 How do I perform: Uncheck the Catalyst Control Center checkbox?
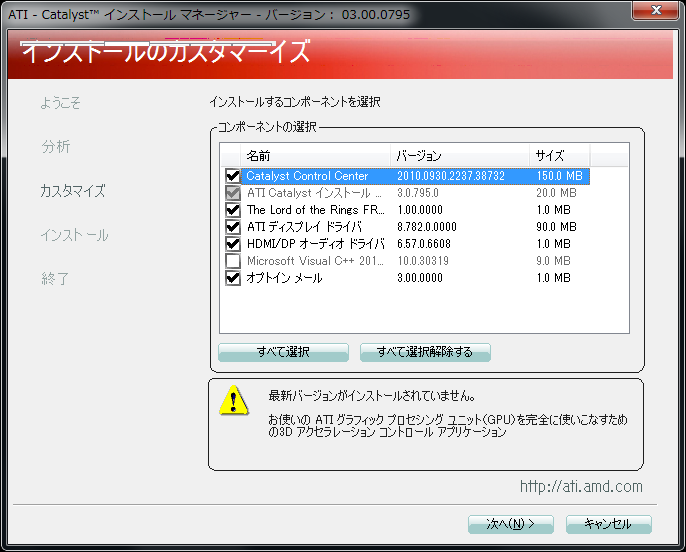[x=233, y=176]
